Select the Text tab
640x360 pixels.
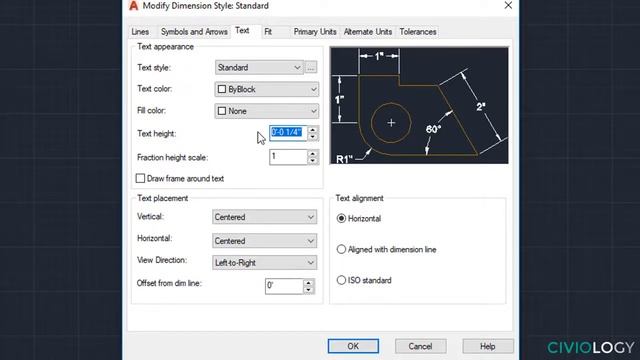(242, 31)
